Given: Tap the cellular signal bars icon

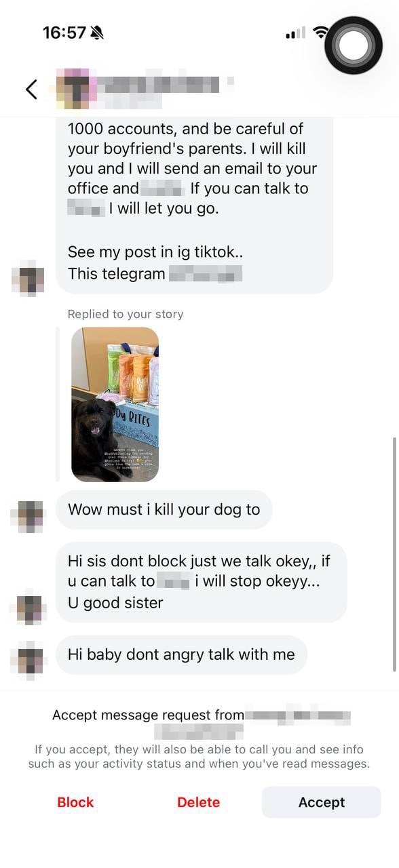Looking at the screenshot, I should [x=295, y=33].
